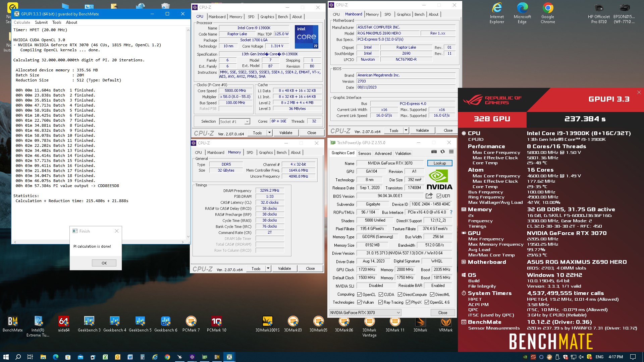Select Geekbench 3 desktop icon
Image resolution: width=644 pixels, height=362 pixels.
coord(89,324)
